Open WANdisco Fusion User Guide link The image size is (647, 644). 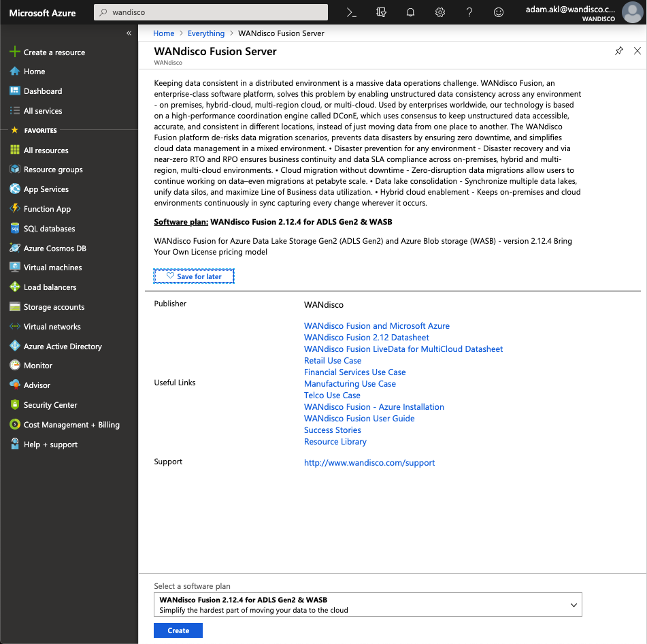(x=359, y=418)
